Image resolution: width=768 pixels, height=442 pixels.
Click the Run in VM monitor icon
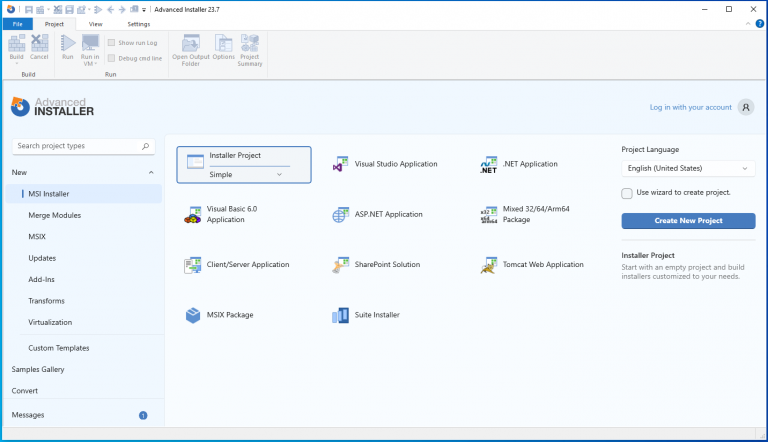pyautogui.click(x=90, y=43)
